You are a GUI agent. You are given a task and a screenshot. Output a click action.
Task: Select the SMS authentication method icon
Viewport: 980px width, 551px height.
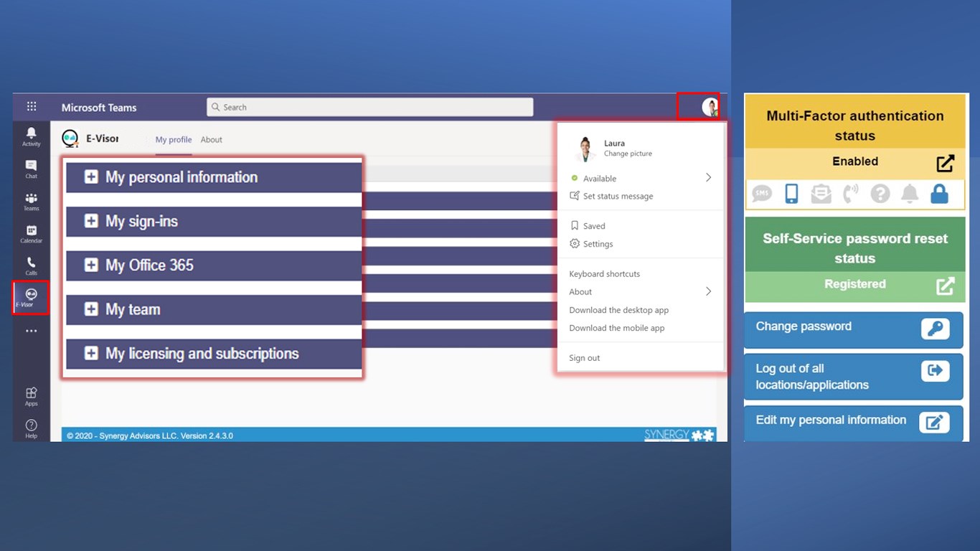761,194
